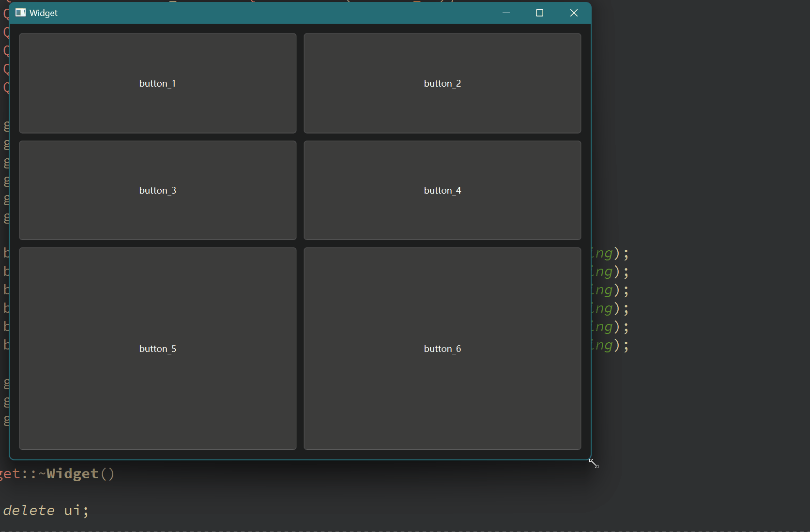The image size is (810, 532).
Task: Click the empty editor area right of the window
Action: click(702, 145)
